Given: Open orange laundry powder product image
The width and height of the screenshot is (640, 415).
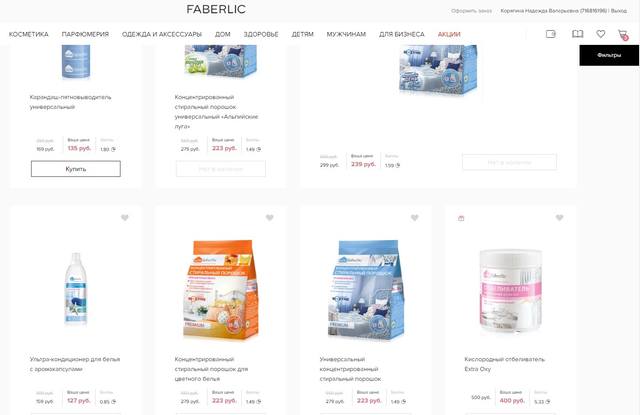Looking at the screenshot, I should [220, 290].
